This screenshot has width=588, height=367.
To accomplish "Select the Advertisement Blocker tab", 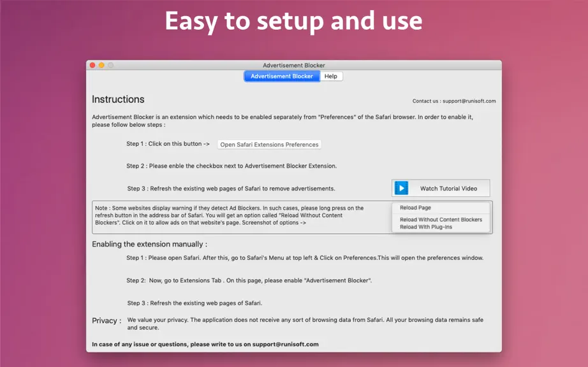I will click(x=282, y=76).
